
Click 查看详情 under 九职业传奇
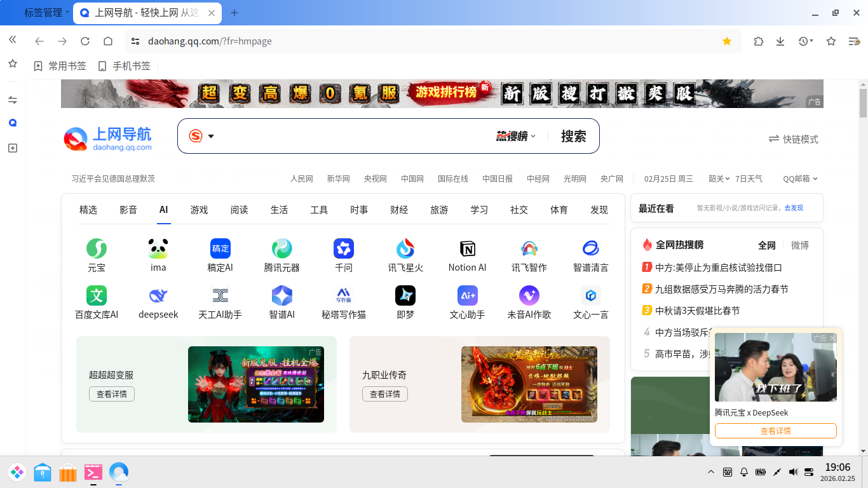pos(385,394)
